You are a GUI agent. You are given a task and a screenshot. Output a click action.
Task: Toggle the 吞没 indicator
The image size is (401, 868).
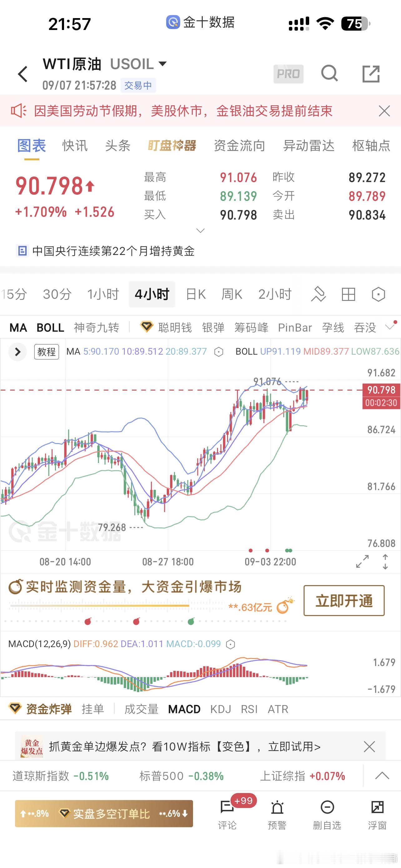[365, 327]
